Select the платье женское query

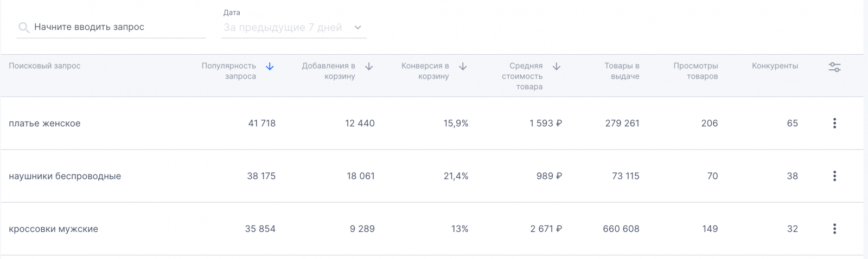(x=44, y=124)
